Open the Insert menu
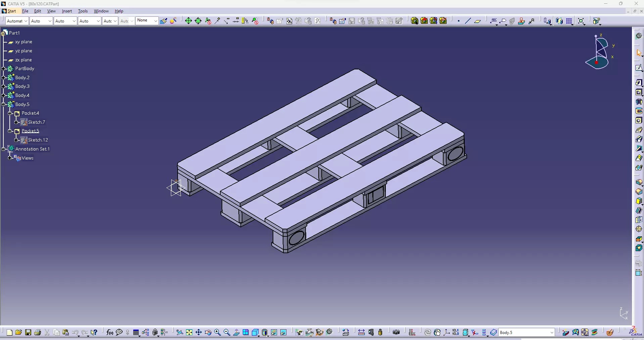This screenshot has height=340, width=644. click(x=67, y=11)
